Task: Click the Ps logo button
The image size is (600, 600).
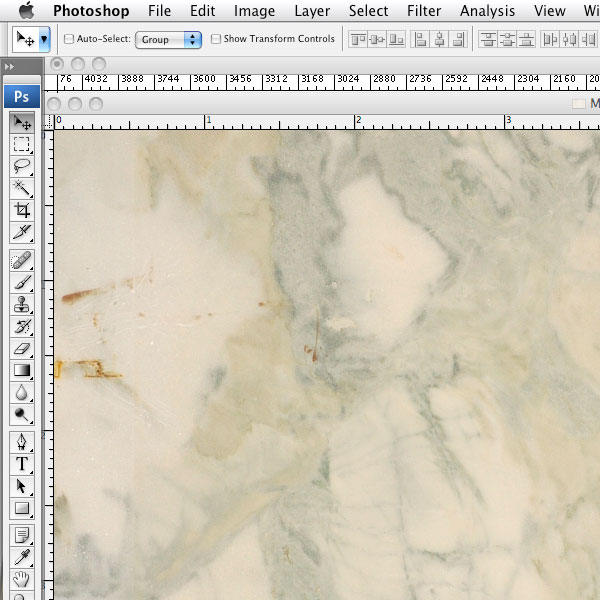Action: pos(21,96)
